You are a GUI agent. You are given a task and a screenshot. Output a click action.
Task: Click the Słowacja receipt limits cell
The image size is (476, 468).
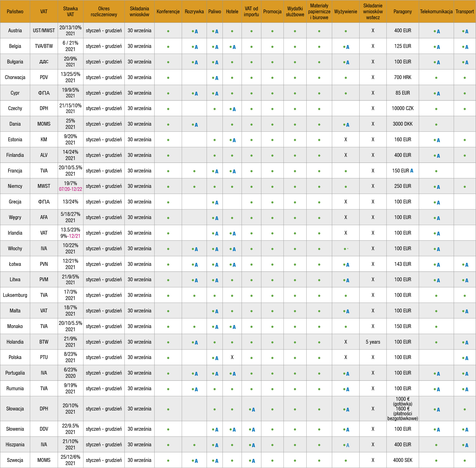[x=402, y=409]
